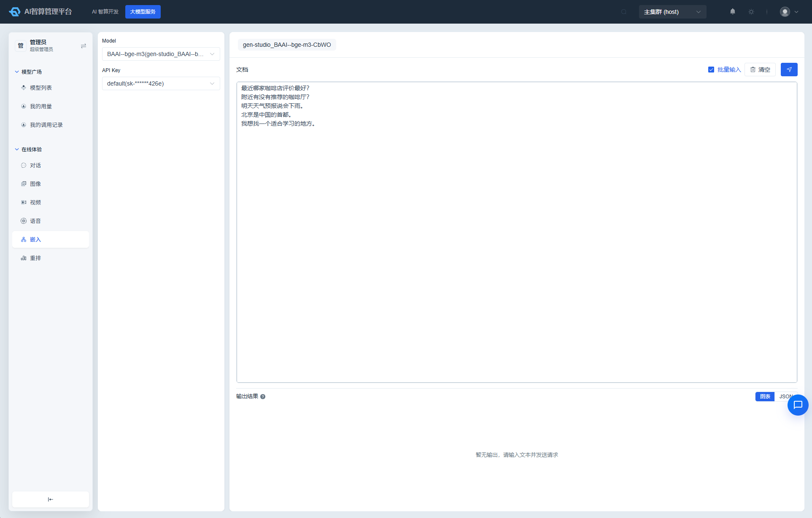Expand the user menu chevron
812x518 pixels.
pyautogui.click(x=796, y=12)
